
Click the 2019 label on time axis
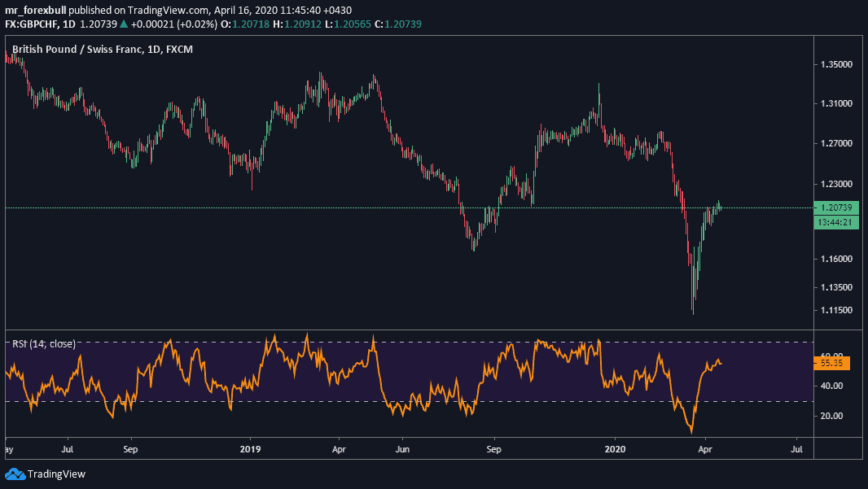point(250,448)
